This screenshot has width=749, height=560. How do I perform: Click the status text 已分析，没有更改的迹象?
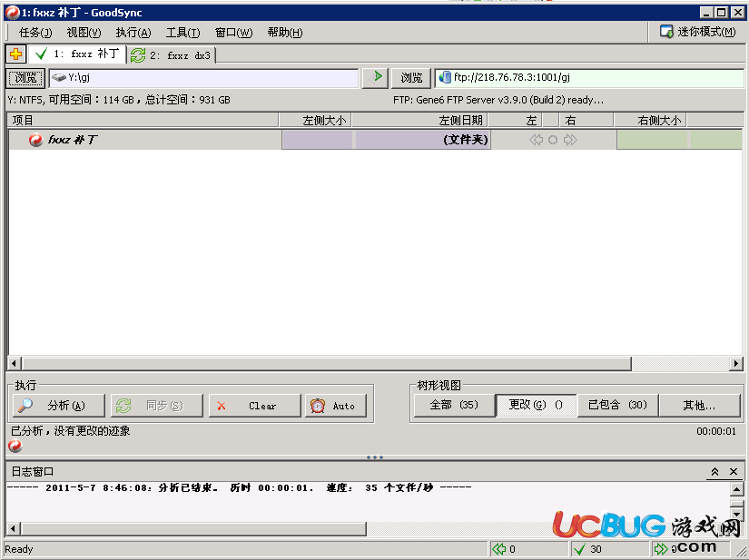(70, 431)
